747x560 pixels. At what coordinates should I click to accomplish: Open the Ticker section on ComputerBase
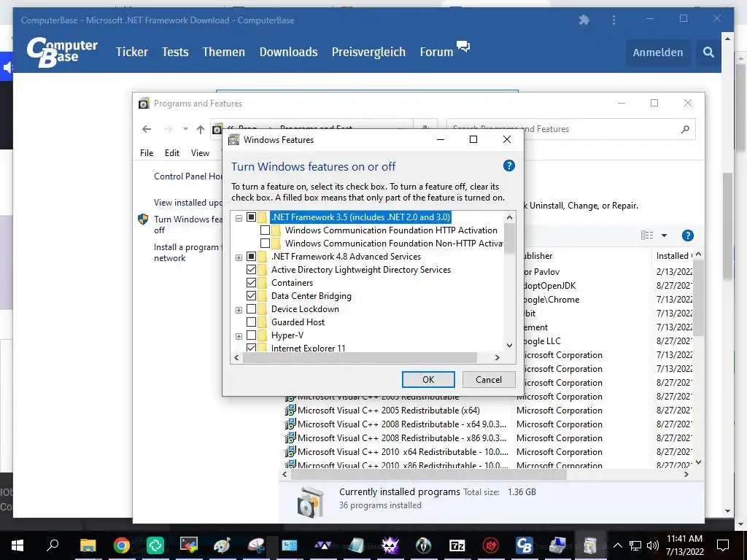click(x=132, y=52)
